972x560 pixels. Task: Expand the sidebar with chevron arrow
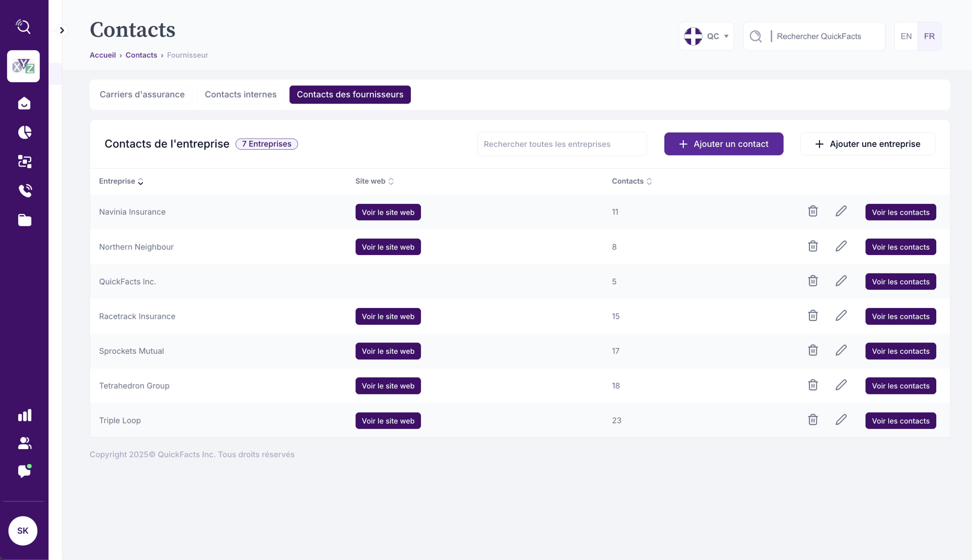[62, 30]
